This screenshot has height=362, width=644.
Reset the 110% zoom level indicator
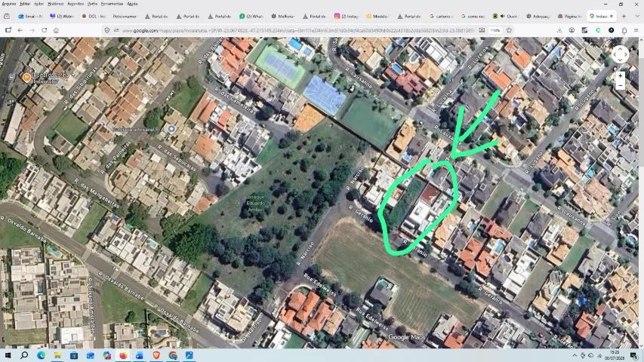pos(496,30)
